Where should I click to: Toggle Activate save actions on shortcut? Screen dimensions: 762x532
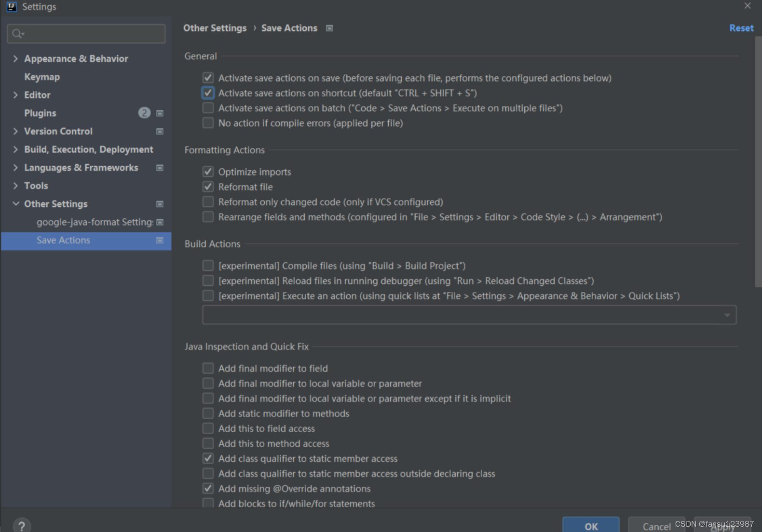pyautogui.click(x=208, y=93)
